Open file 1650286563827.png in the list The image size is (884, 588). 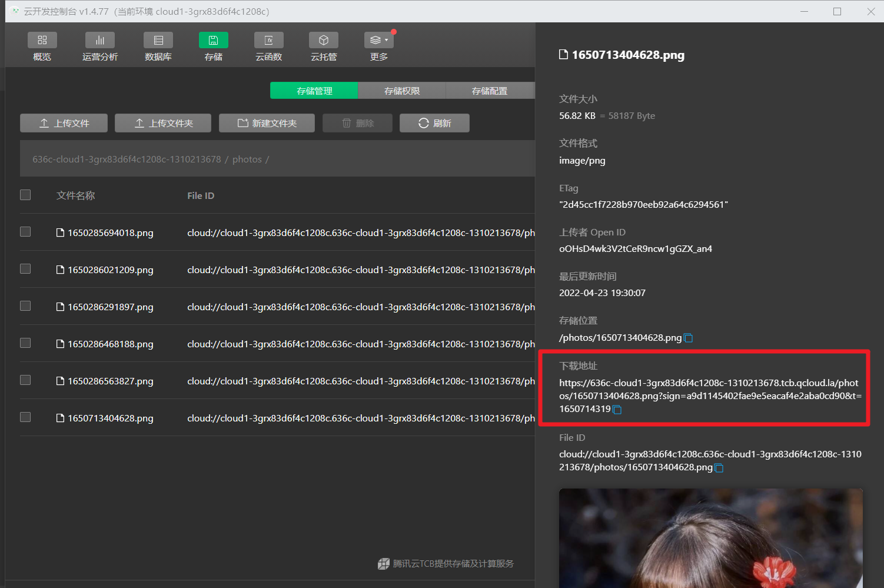point(110,381)
